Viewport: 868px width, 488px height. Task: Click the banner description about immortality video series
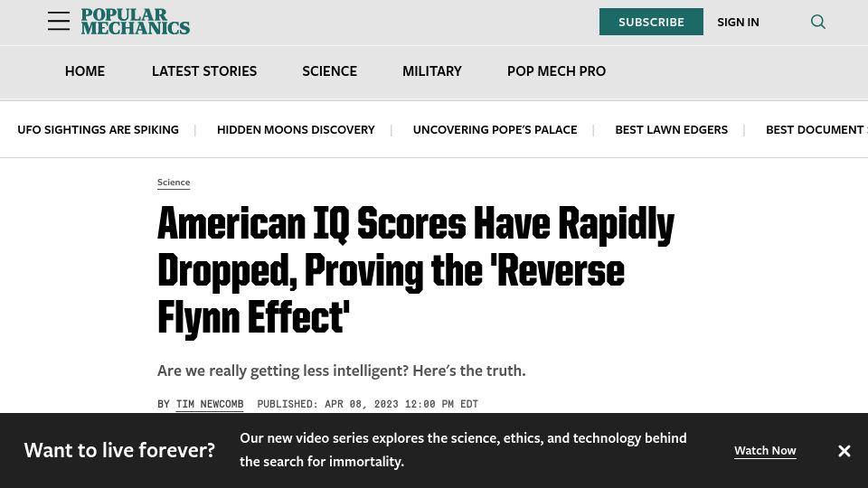[463, 450]
